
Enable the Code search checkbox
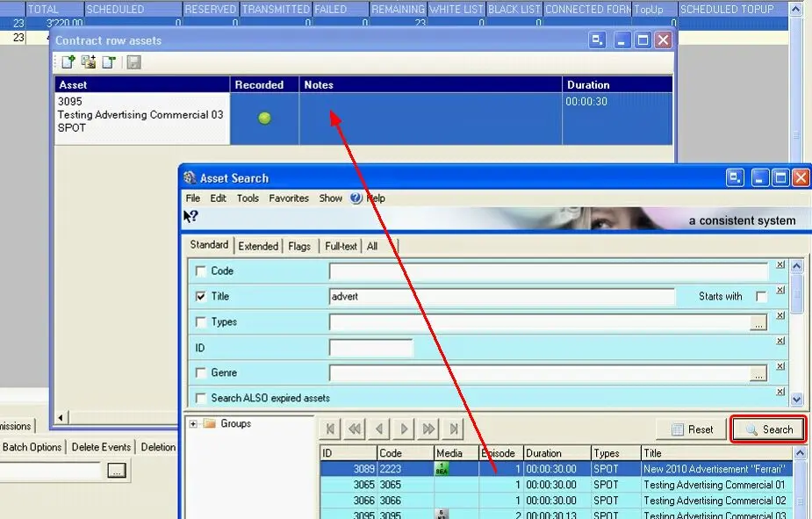click(x=201, y=271)
